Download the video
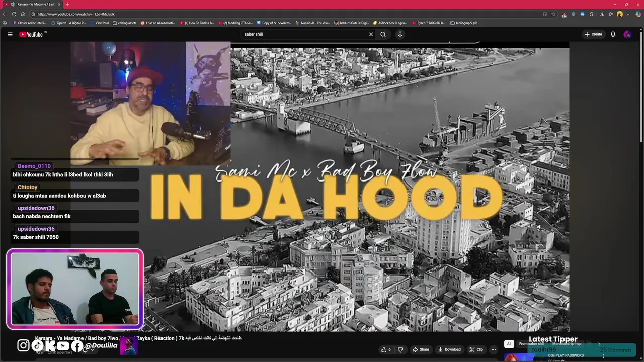This screenshot has height=362, width=644. 449,349
